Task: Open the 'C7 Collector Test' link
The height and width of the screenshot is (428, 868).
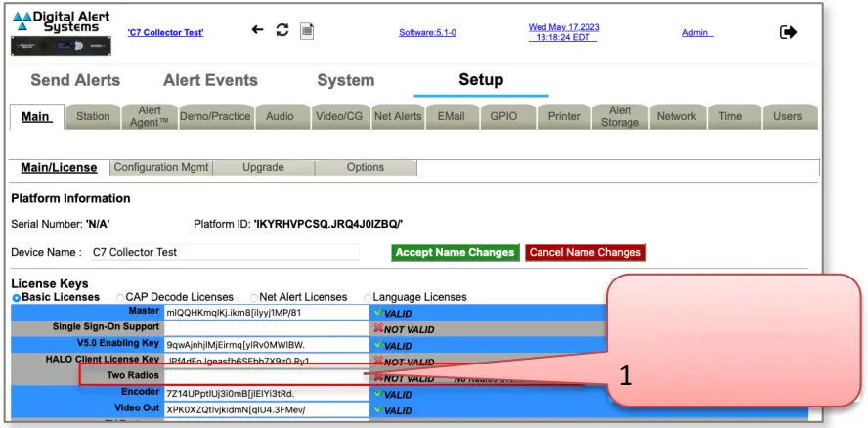Action: click(x=165, y=32)
